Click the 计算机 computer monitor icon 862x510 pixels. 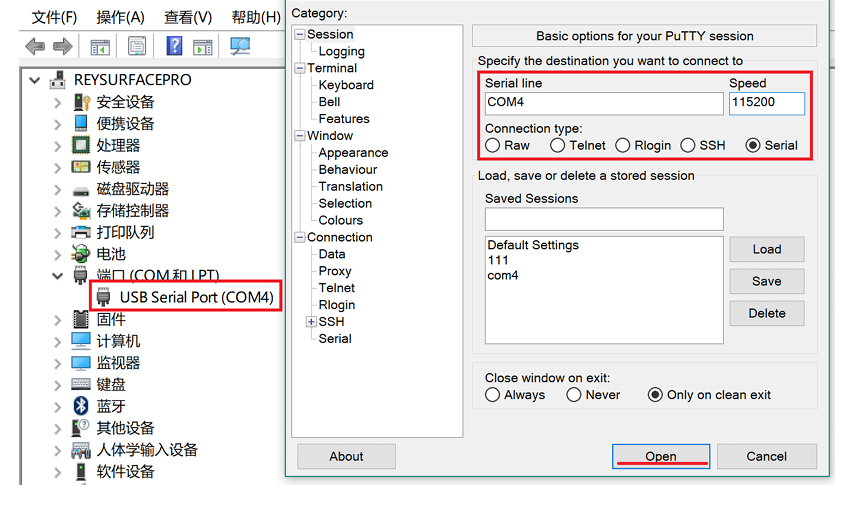pyautogui.click(x=81, y=341)
